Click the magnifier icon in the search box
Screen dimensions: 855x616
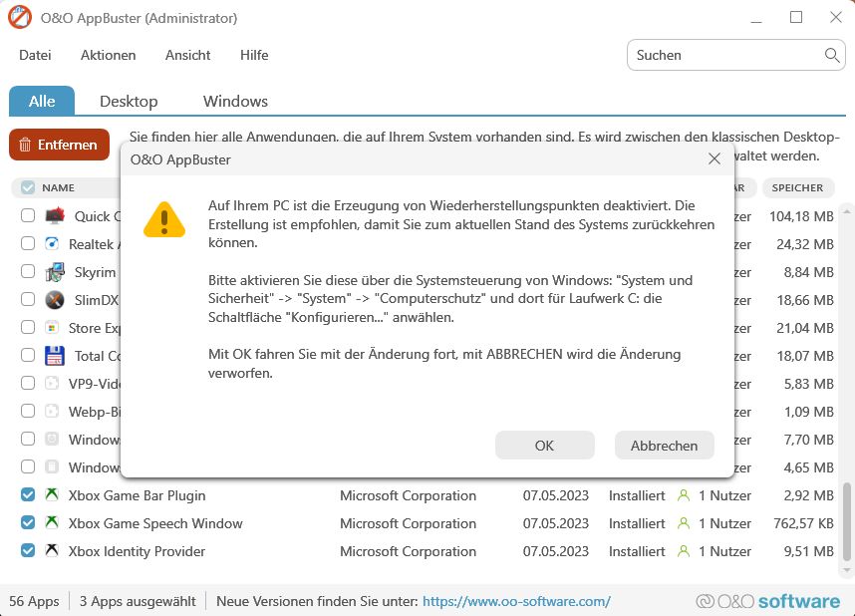pos(832,55)
